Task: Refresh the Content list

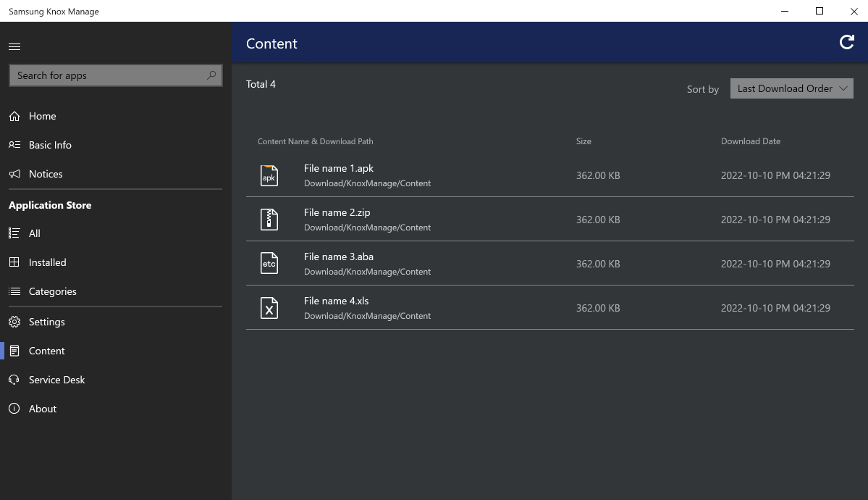Action: pos(846,42)
